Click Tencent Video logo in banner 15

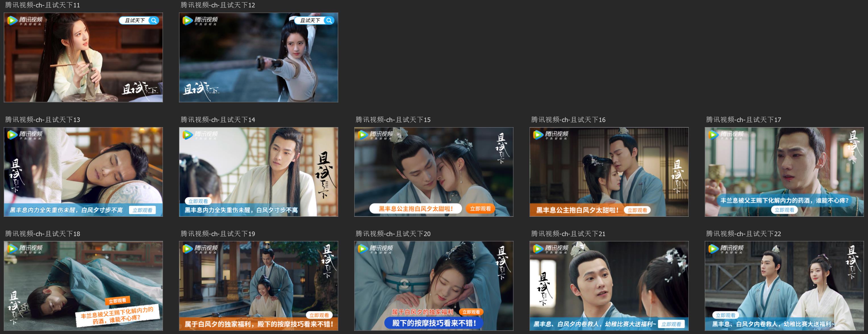(375, 135)
